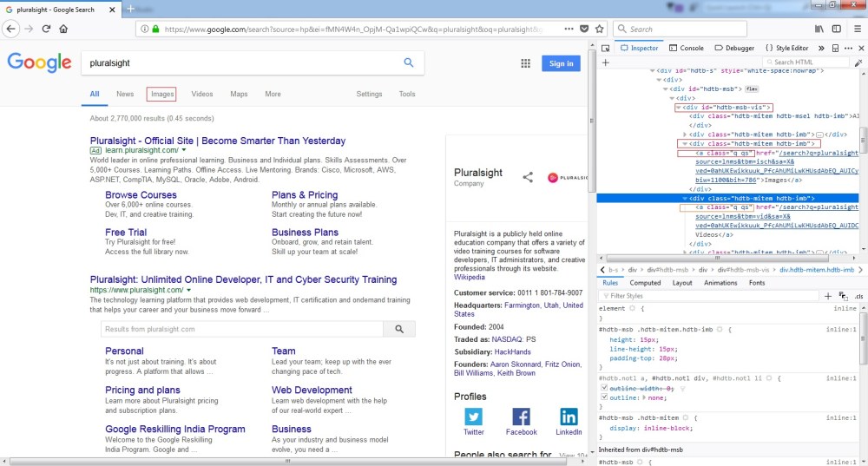Click the Filter Styles input field

[694, 296]
